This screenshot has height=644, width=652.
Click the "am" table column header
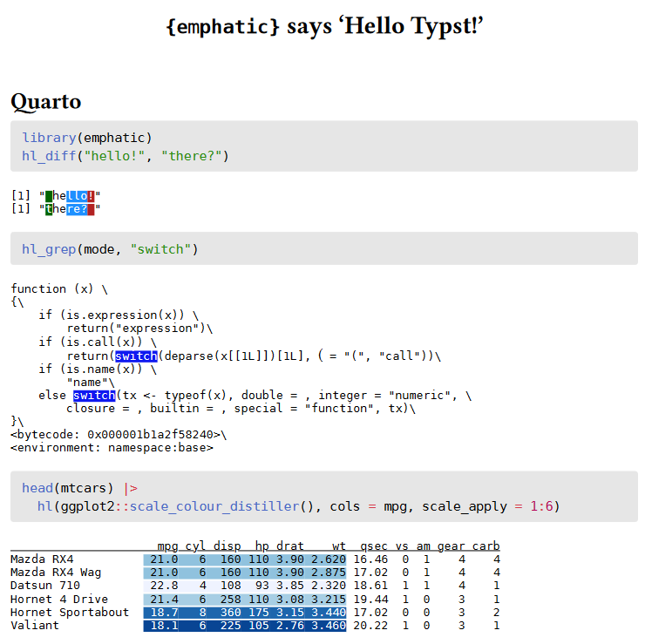(x=423, y=546)
